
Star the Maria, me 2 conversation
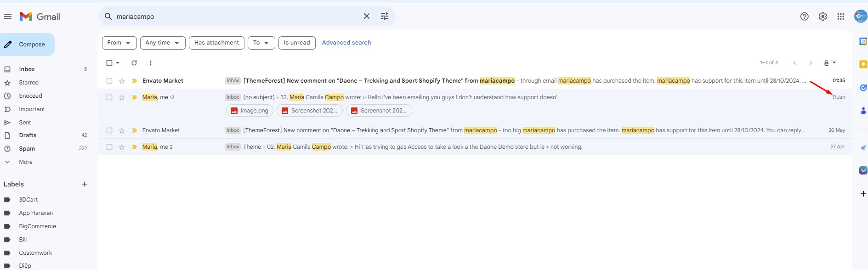click(122, 147)
